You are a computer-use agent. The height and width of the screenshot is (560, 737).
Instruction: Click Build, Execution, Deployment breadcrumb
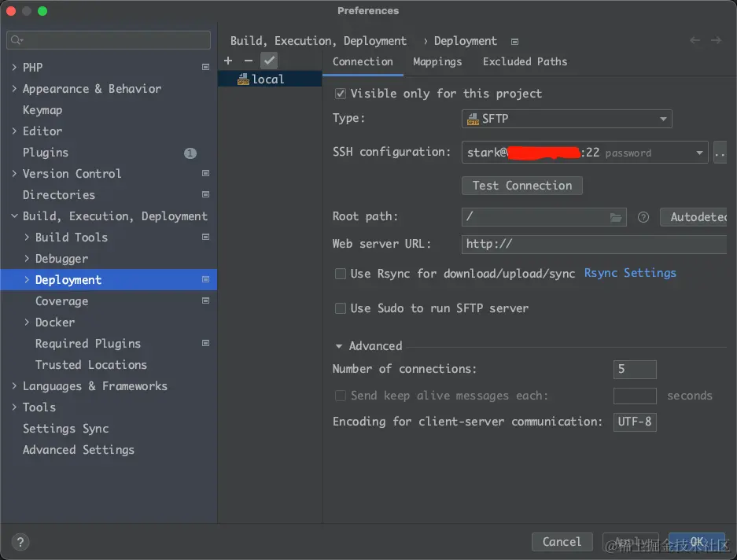pos(319,41)
